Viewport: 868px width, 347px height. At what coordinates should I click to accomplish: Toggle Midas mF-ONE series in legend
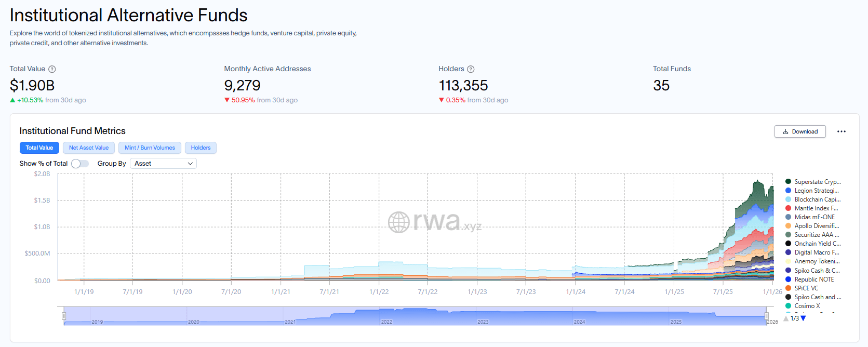point(810,217)
